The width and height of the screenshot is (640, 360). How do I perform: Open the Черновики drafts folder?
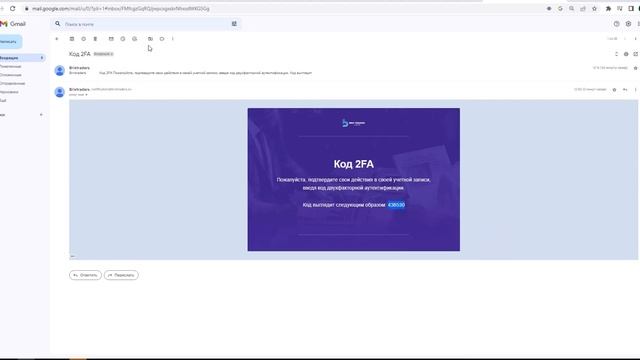9,92
